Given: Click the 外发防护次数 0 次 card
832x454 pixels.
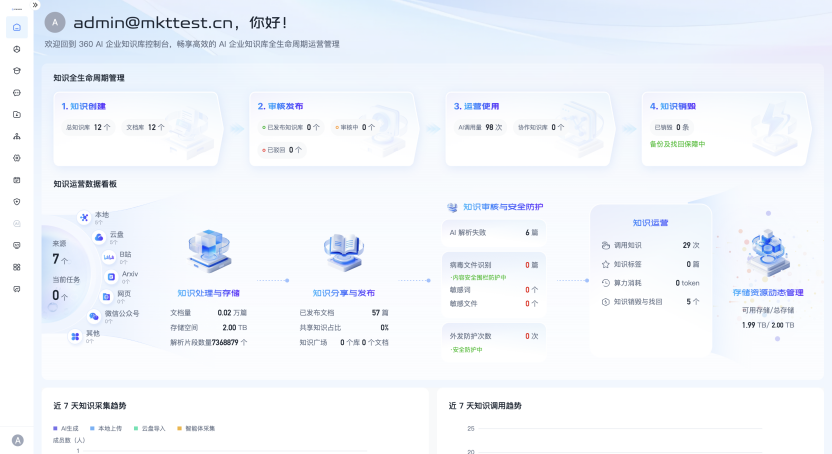Looking at the screenshot, I should click(x=494, y=342).
